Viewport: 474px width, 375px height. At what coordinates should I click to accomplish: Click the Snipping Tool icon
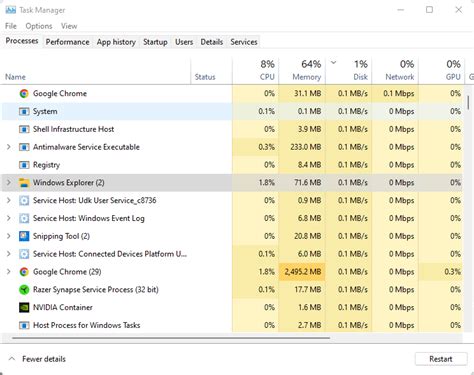point(24,236)
